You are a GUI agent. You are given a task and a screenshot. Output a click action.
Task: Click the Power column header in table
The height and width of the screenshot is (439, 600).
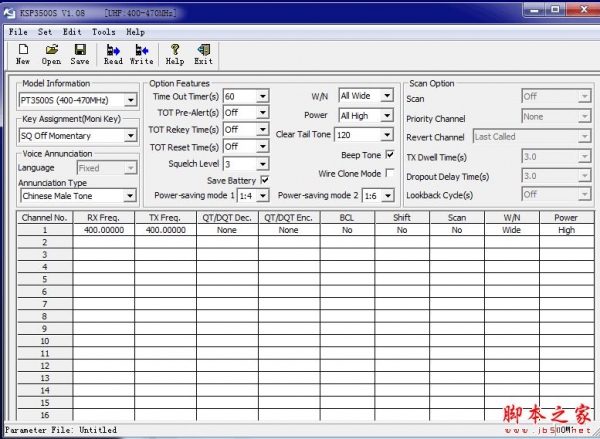(567, 218)
